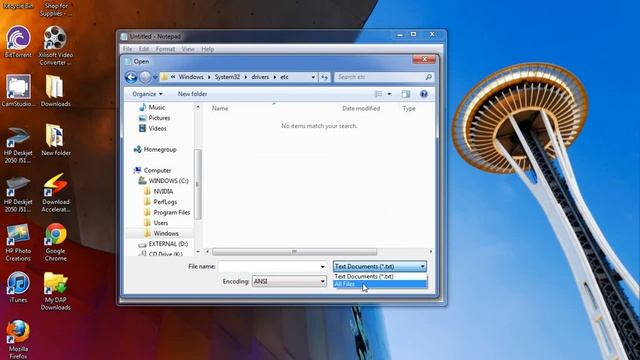Open the New folder desktop icon
Screen dimensions: 640x360
click(56, 140)
